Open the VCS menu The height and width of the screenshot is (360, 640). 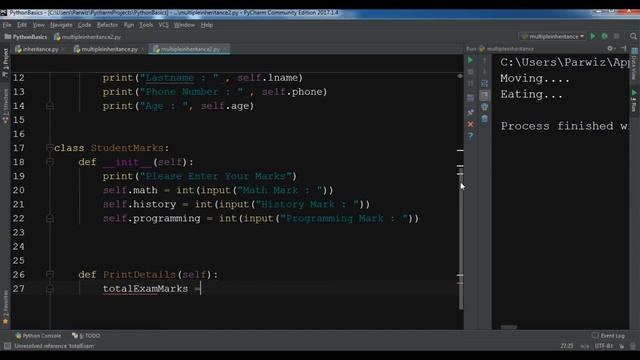tap(163, 25)
